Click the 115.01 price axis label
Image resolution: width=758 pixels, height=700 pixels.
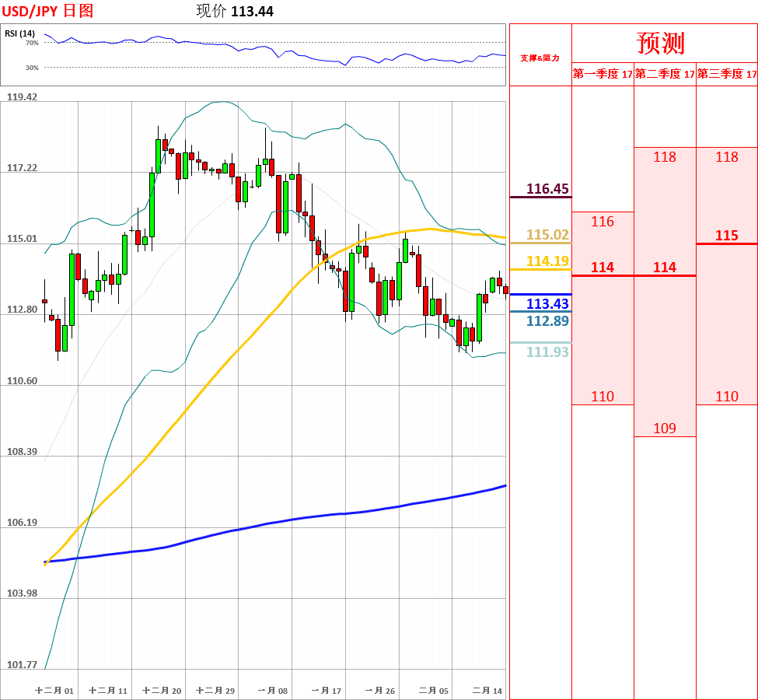point(22,239)
